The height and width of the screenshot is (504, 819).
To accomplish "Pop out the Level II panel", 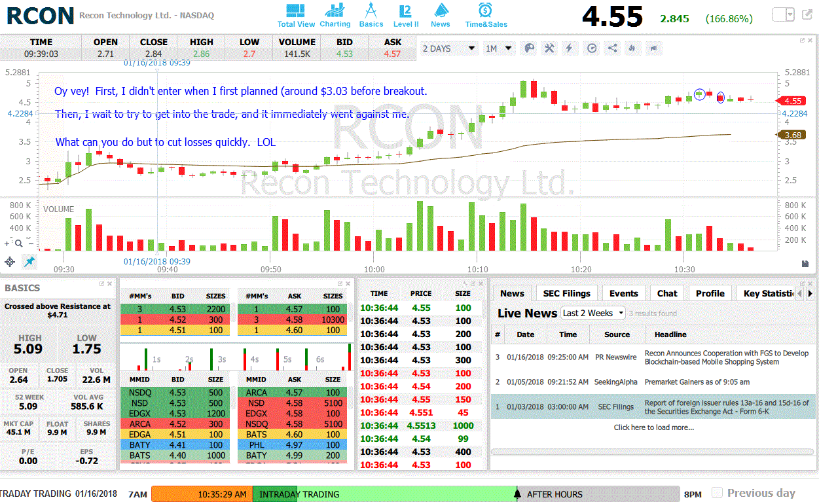I will point(340,283).
